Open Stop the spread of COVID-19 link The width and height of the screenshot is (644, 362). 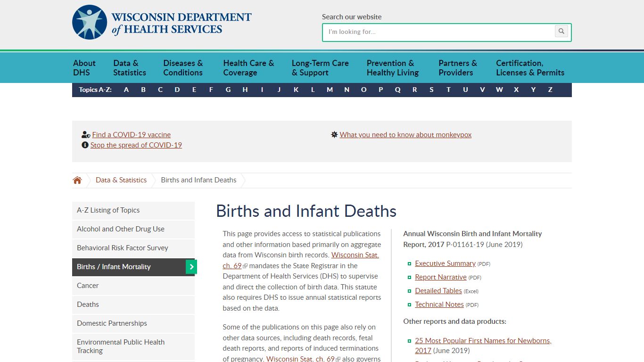click(x=136, y=145)
